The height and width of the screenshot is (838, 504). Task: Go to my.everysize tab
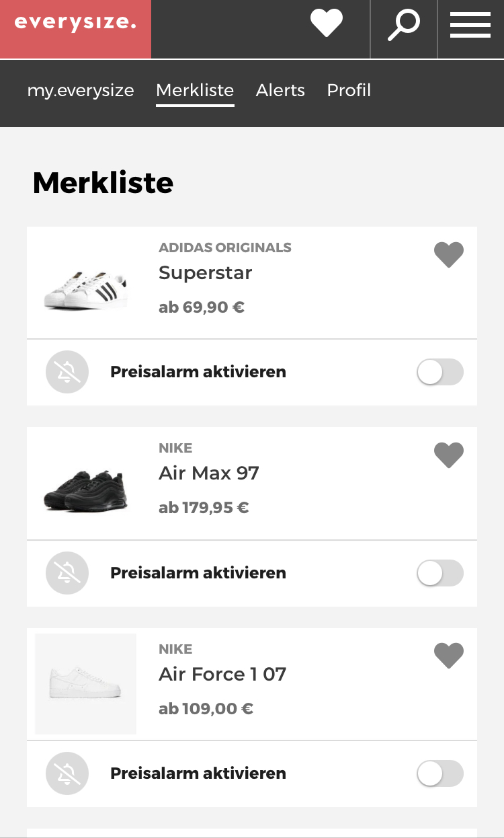click(81, 90)
